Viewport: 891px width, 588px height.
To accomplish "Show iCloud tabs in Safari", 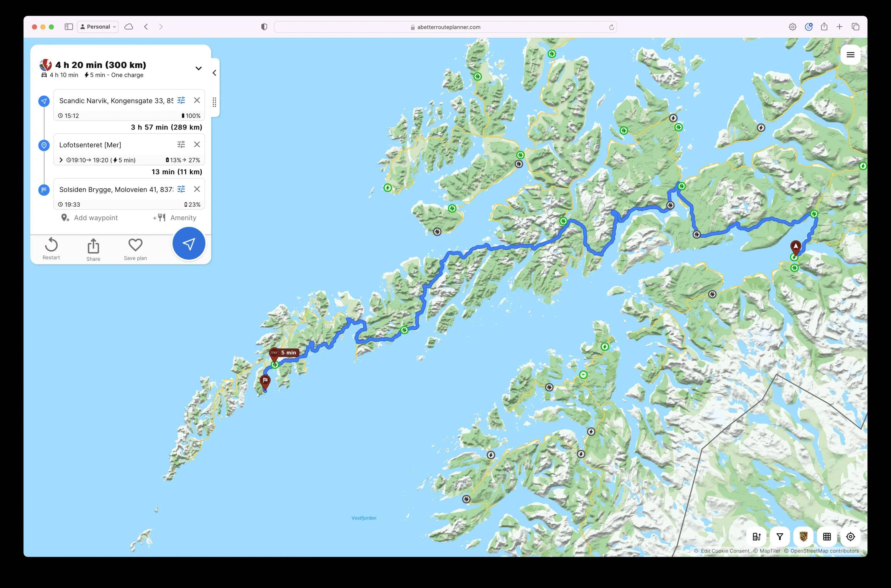I will pyautogui.click(x=129, y=27).
